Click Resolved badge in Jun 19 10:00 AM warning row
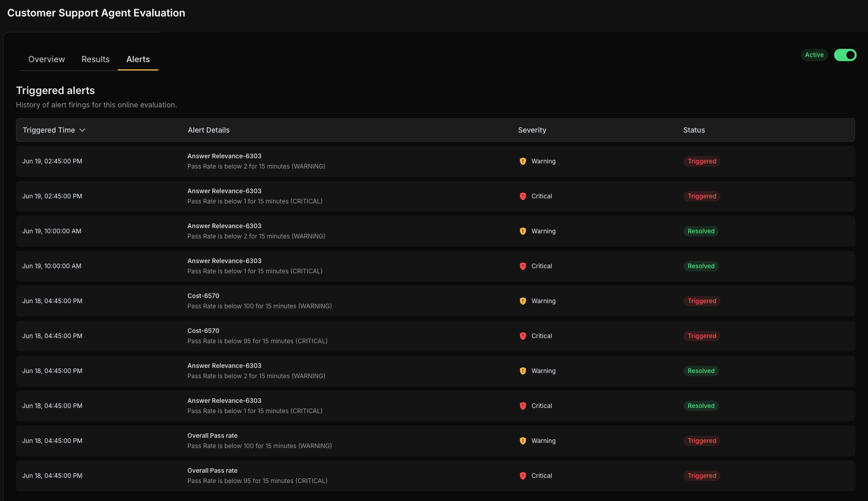This screenshot has height=501, width=868. 701,231
